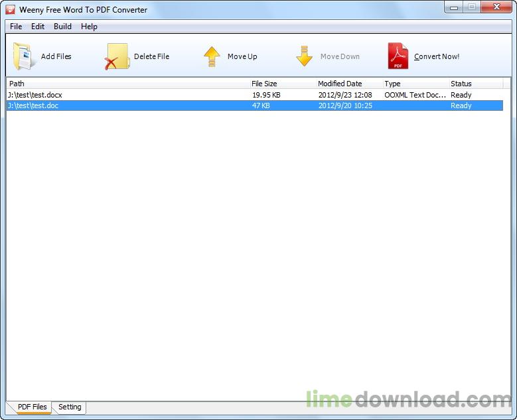Click the Add Files folder icon

coord(23,56)
